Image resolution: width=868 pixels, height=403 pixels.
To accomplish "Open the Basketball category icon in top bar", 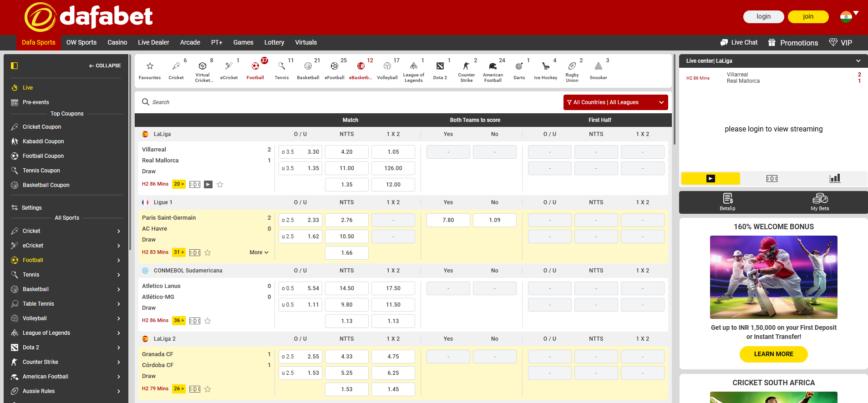I will click(x=308, y=70).
